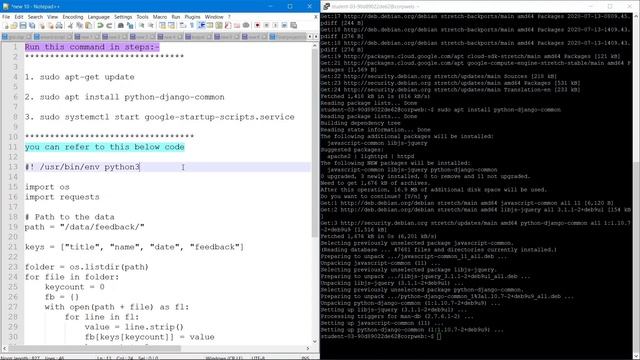Click the Open file toolbar icon

(x=14, y=26)
